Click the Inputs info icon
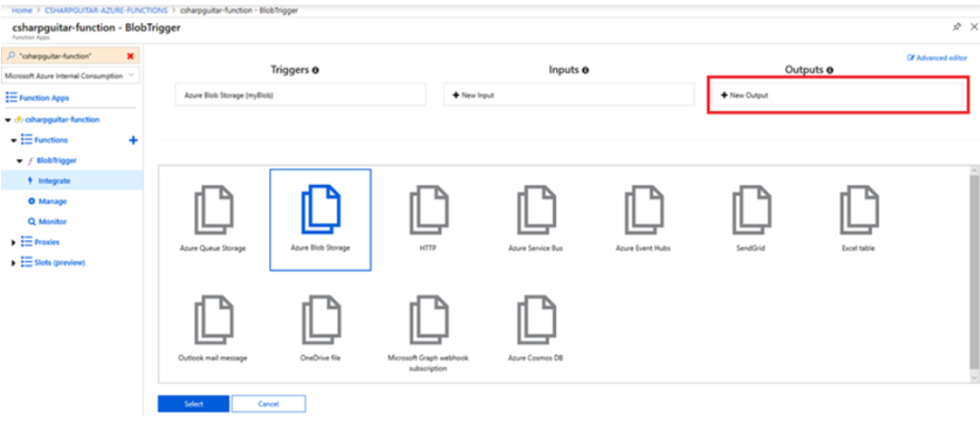 tap(586, 71)
